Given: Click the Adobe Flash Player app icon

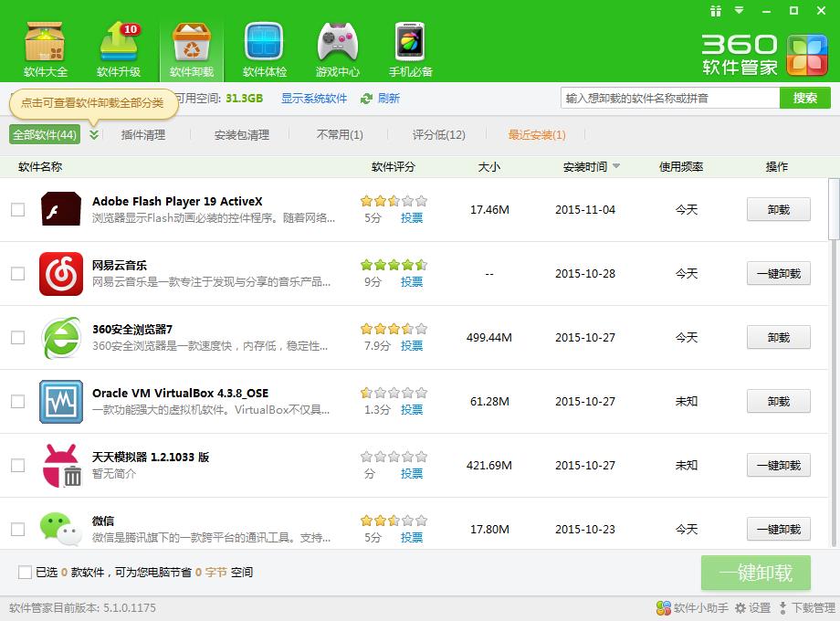Looking at the screenshot, I should tap(61, 209).
